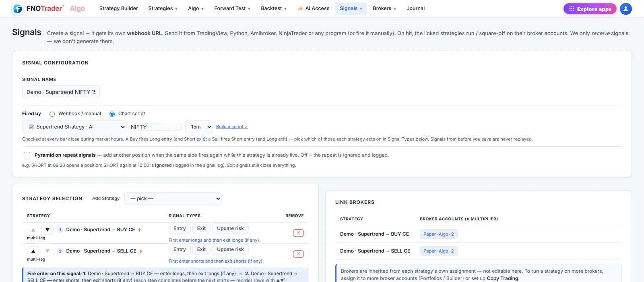Click the NIFTY symbol input field
644x282 pixels.
(156, 127)
